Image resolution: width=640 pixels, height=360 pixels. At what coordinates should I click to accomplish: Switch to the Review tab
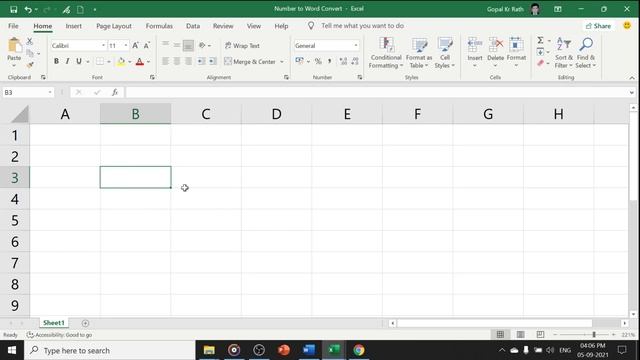coord(223,26)
